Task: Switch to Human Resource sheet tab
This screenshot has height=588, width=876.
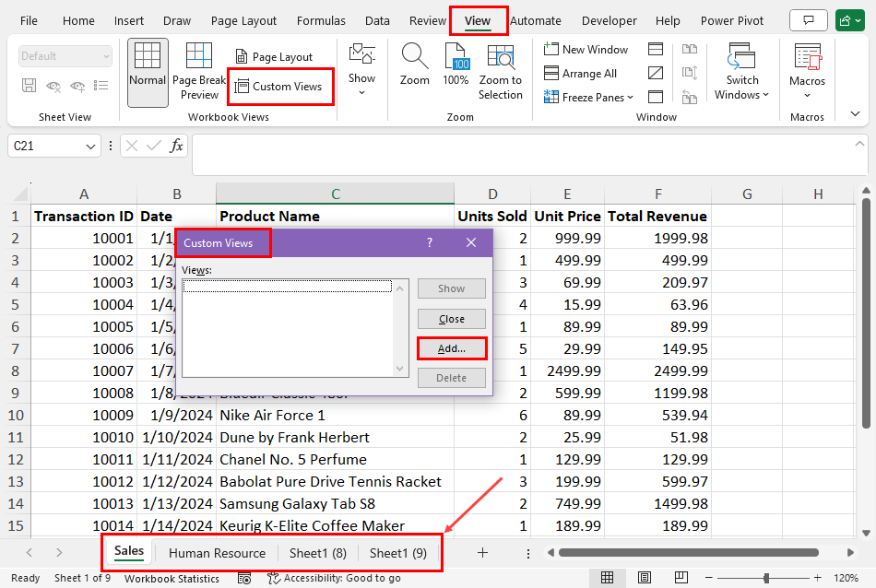Action: [217, 553]
